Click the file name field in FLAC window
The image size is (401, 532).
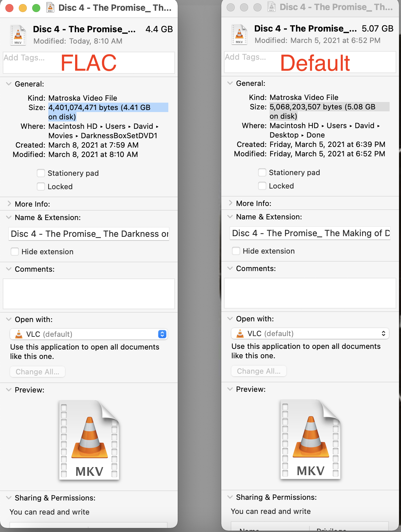point(89,234)
